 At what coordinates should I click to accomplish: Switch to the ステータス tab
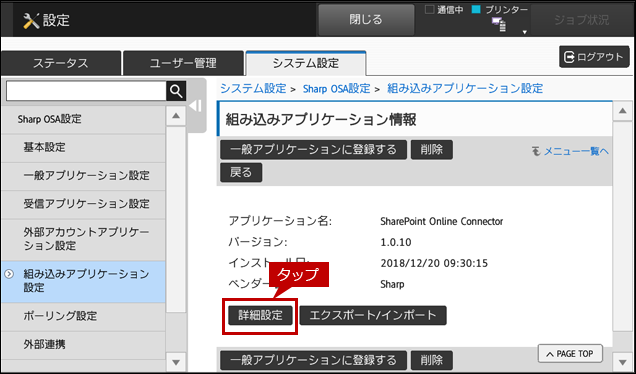click(x=61, y=63)
